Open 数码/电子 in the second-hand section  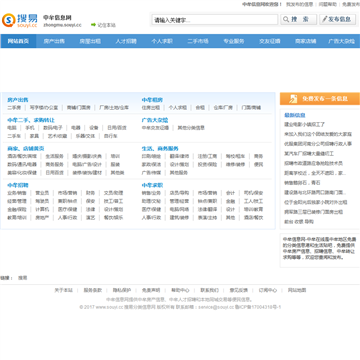pos(53,128)
